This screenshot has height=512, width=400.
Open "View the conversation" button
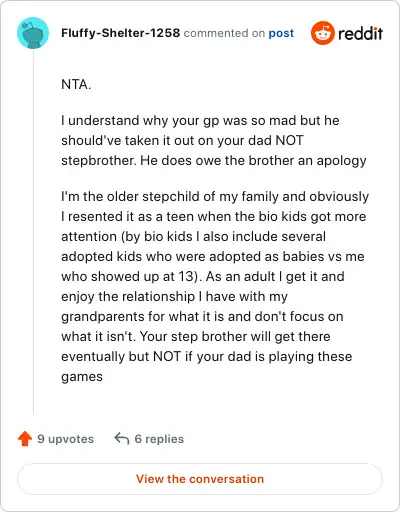[200, 479]
